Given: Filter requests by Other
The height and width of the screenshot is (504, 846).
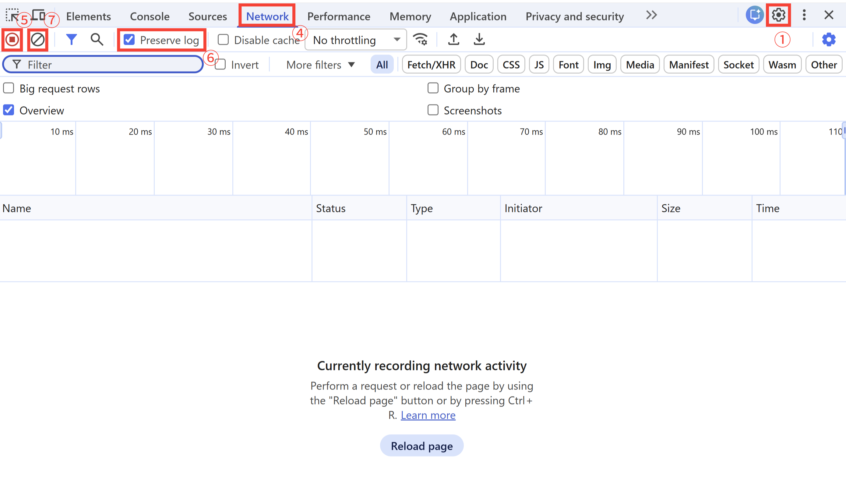Looking at the screenshot, I should click(823, 65).
